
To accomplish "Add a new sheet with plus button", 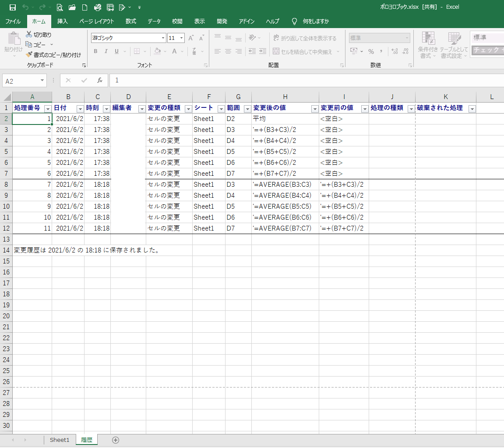I will pos(116,440).
